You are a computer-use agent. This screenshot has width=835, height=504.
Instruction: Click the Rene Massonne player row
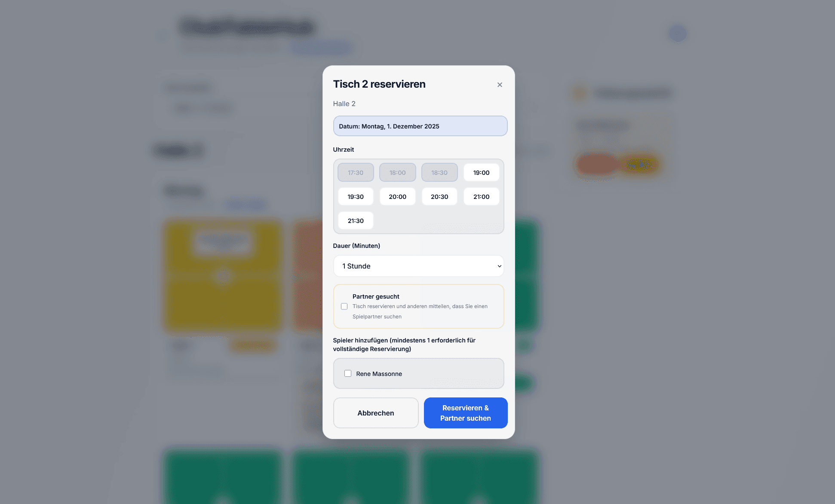pyautogui.click(x=418, y=373)
